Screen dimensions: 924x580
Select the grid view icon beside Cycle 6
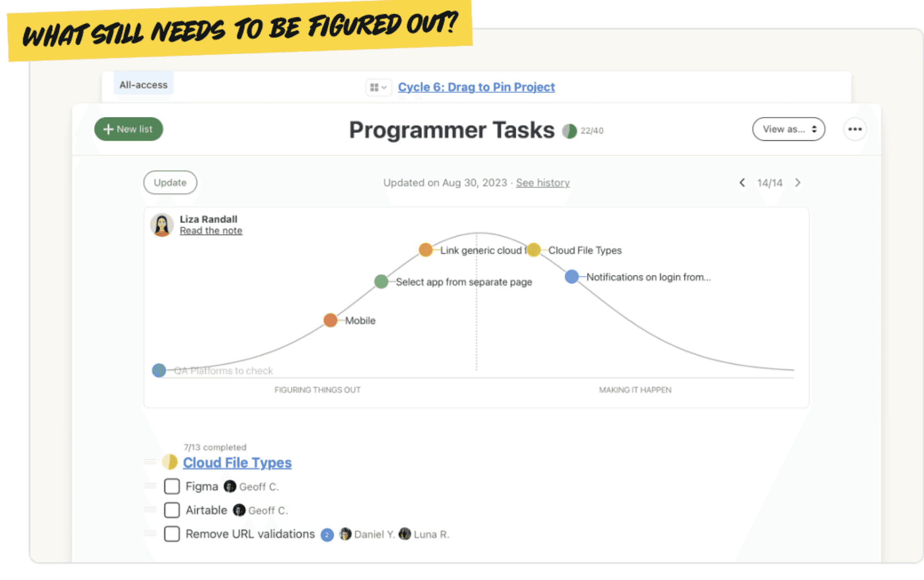point(375,87)
